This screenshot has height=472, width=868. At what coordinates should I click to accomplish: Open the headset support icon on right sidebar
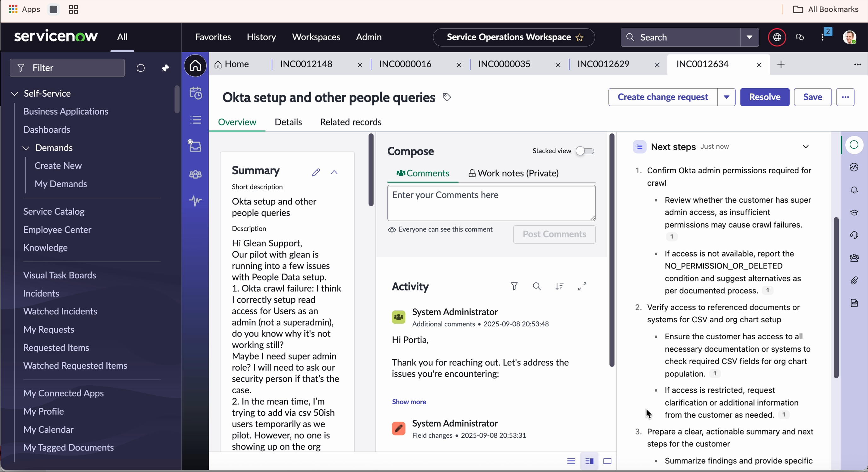tap(855, 235)
